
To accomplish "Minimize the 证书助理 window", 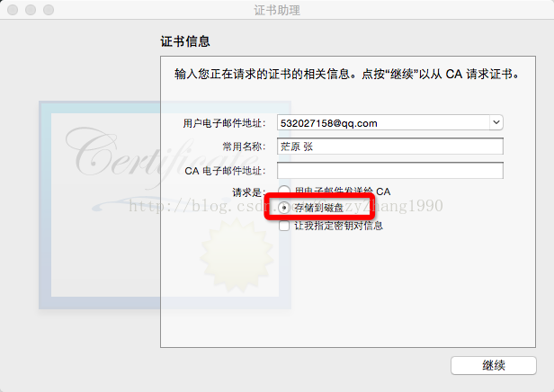I will 31,10.
